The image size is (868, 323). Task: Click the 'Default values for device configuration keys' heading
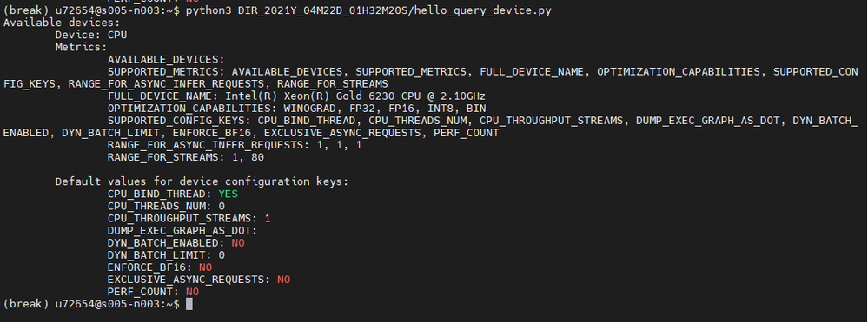point(202,181)
